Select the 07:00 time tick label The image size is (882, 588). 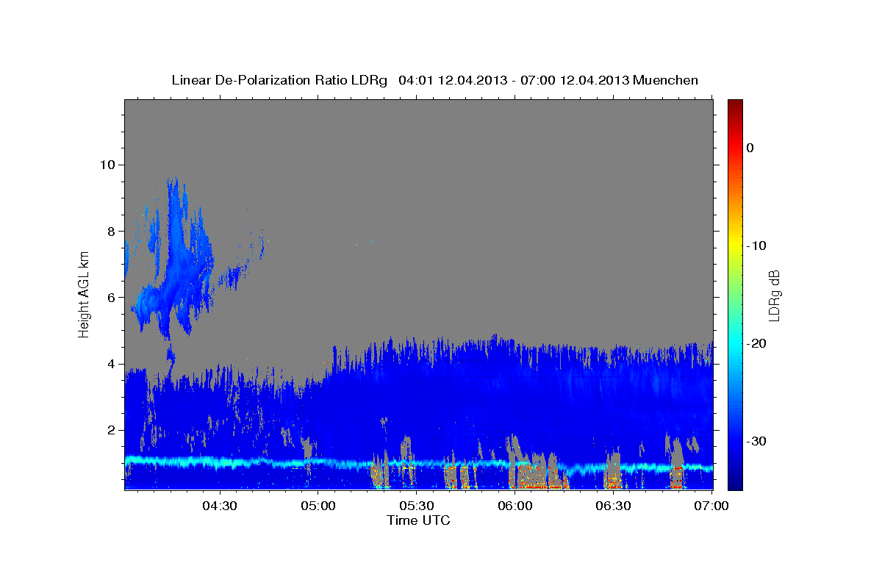pos(711,506)
